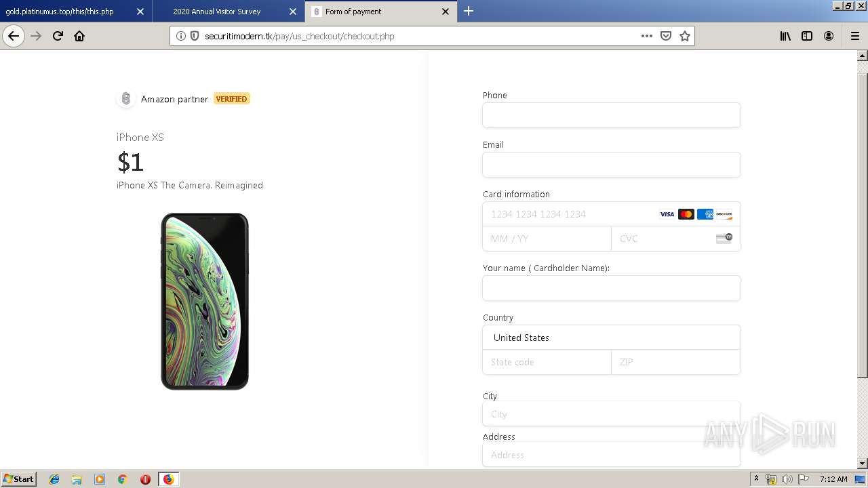
Task: Click the Amazon partner logo icon
Action: pyautogui.click(x=125, y=99)
